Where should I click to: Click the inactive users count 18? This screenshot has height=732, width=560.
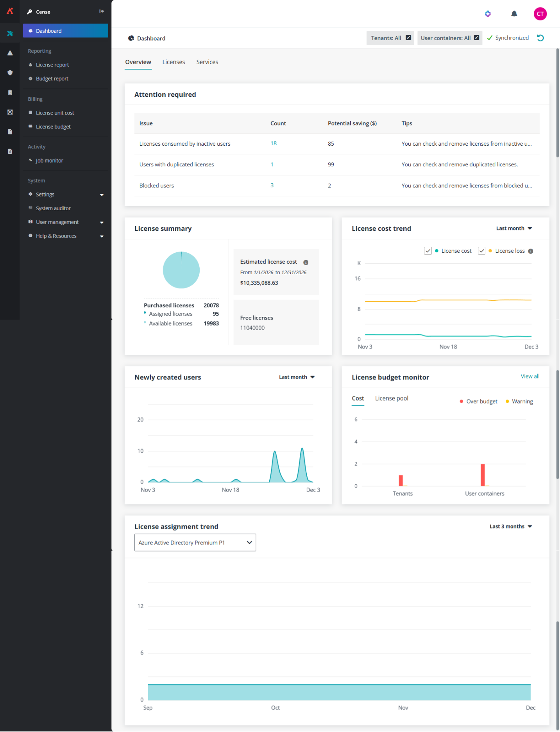click(x=273, y=143)
